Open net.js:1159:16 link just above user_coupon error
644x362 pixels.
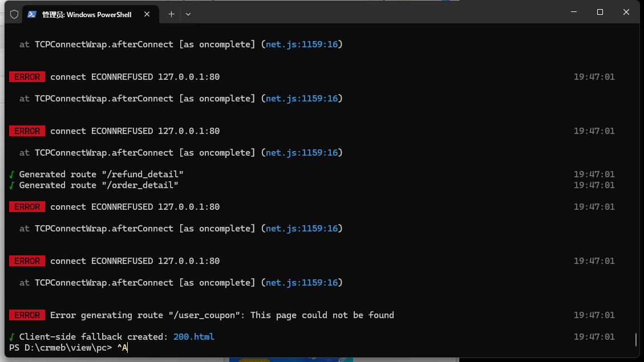(x=302, y=283)
